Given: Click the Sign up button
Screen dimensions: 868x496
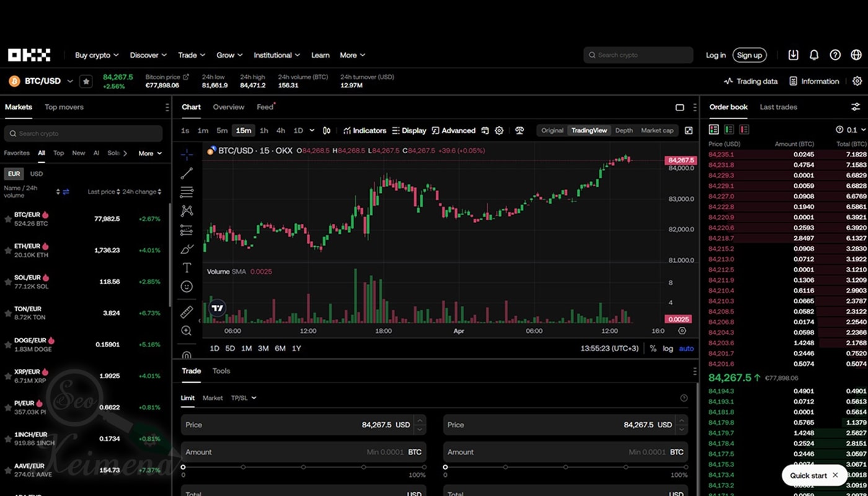Looking at the screenshot, I should [x=750, y=55].
